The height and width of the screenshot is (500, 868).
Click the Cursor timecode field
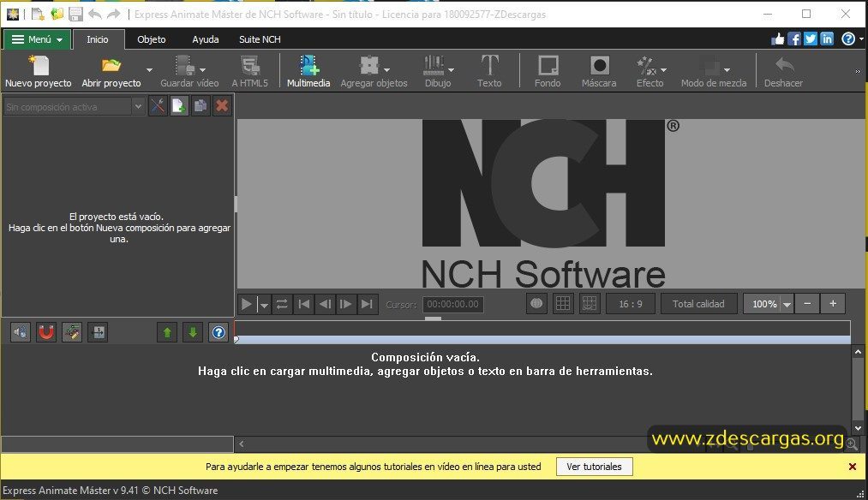452,304
